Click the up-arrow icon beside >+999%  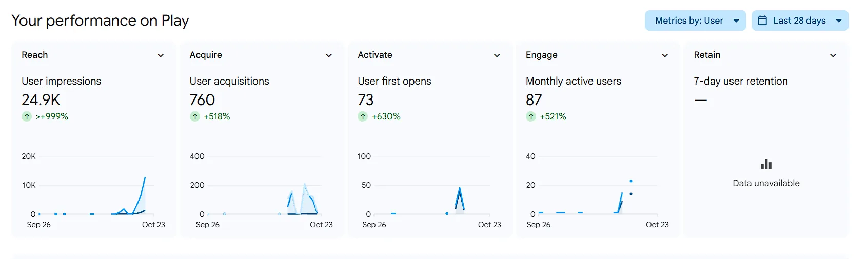click(27, 116)
